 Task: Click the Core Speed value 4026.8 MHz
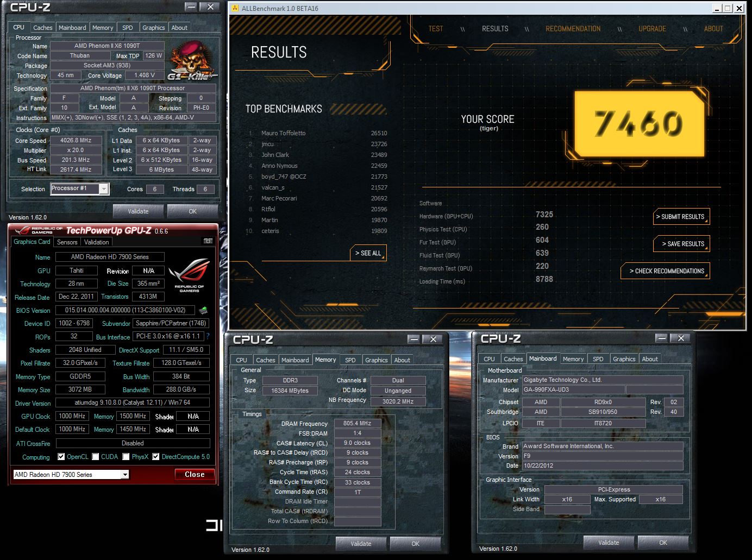pos(76,140)
